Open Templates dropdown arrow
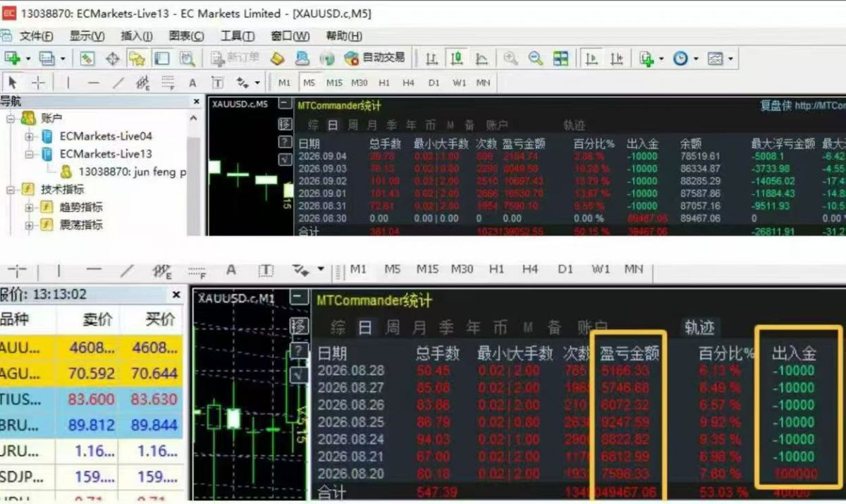 [730, 59]
